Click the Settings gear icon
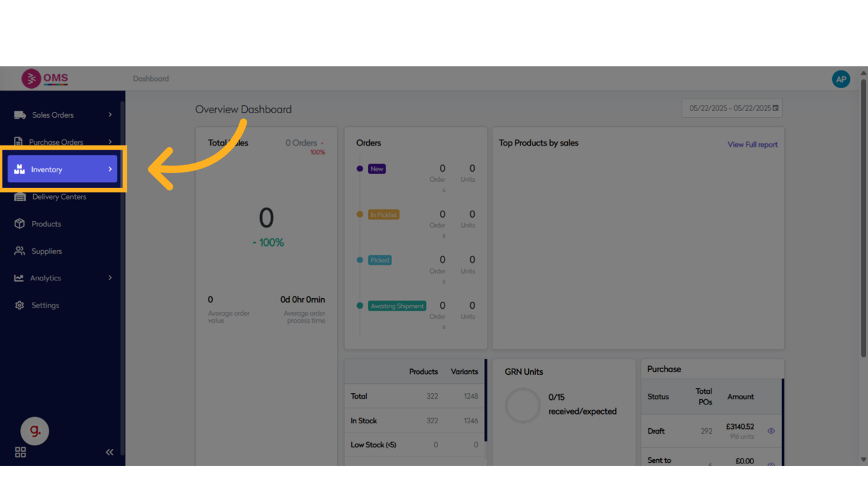868x488 pixels. [x=20, y=305]
